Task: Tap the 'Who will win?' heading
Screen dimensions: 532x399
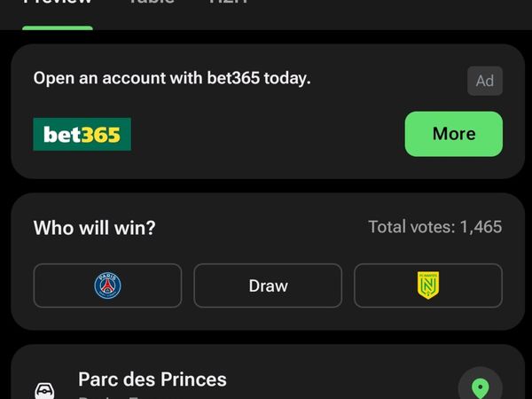Action: point(94,228)
